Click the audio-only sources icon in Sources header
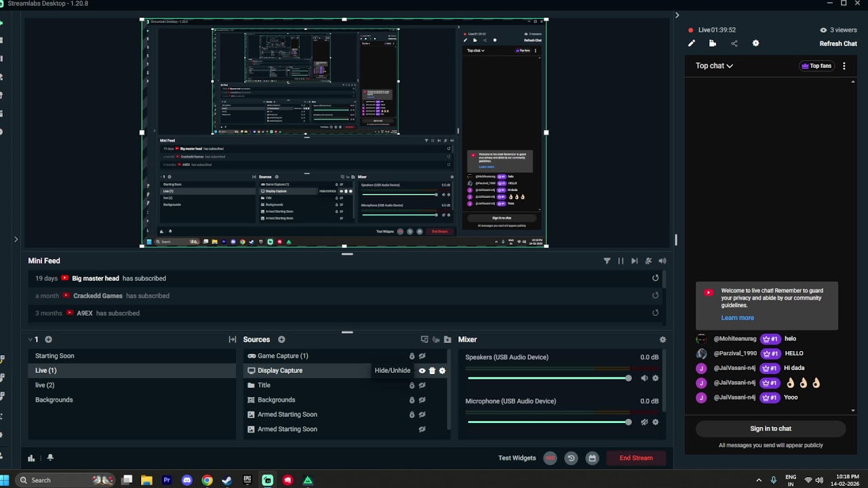 pyautogui.click(x=436, y=340)
